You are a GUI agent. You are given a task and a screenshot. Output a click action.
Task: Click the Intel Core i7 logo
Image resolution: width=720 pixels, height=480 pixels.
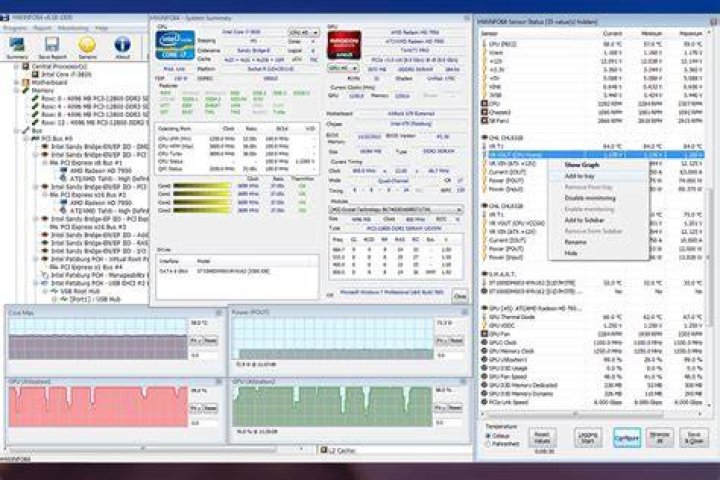point(174,45)
